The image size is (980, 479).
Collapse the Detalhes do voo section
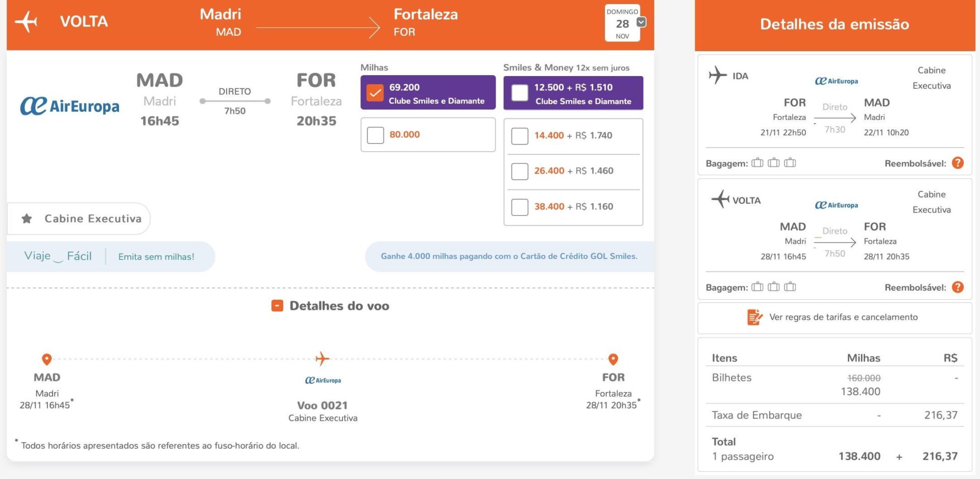coord(277,306)
